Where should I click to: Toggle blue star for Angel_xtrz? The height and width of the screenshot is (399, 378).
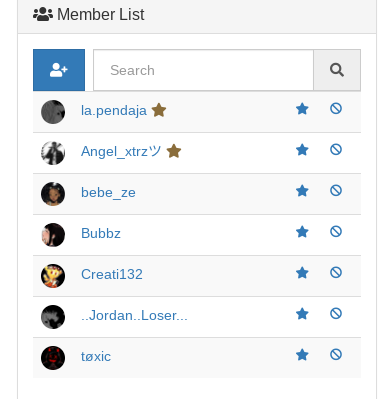coord(302,150)
